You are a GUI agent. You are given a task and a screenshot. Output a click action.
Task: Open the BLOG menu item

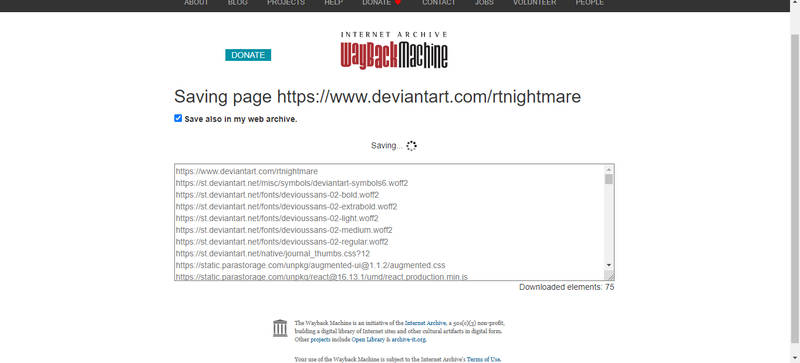coord(238,3)
